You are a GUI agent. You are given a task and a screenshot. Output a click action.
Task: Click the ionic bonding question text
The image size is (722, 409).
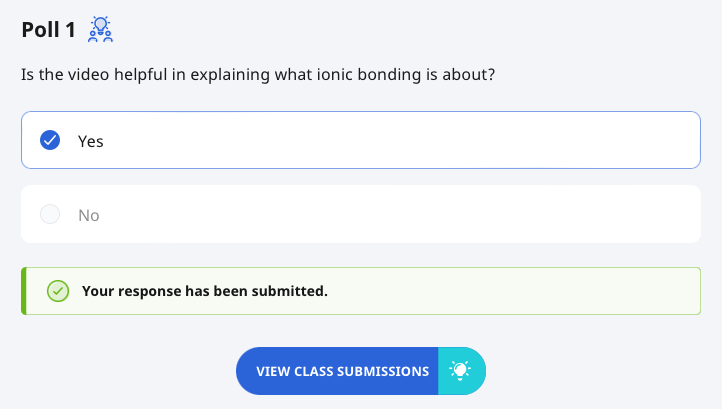pyautogui.click(x=258, y=75)
